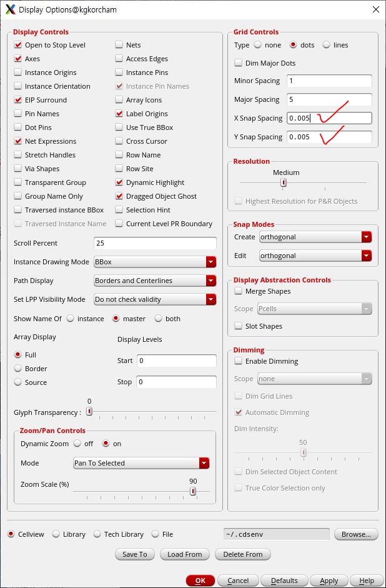This screenshot has height=588, width=386.
Task: Click the Resolution slider handle
Action: [284, 182]
